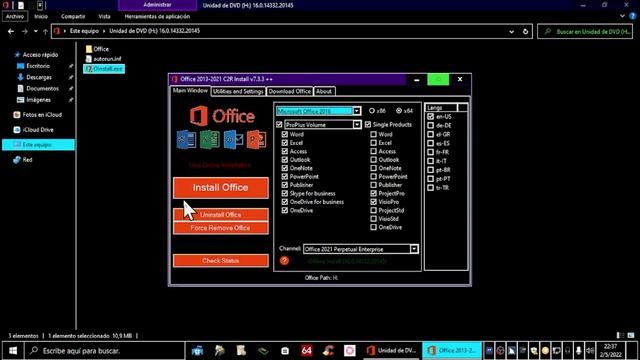Image resolution: width=640 pixels, height=360 pixels.
Task: Expand the ProPlus Volume edition dropdown
Action: point(357,124)
